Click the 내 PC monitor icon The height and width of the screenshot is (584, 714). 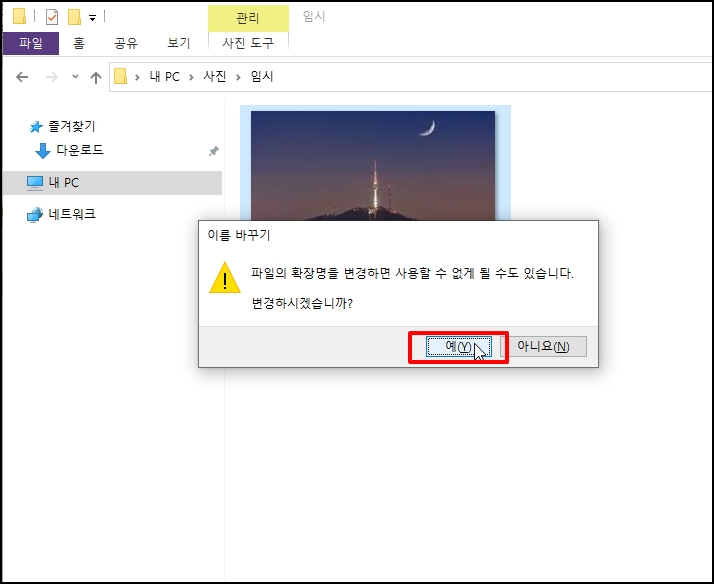(35, 183)
